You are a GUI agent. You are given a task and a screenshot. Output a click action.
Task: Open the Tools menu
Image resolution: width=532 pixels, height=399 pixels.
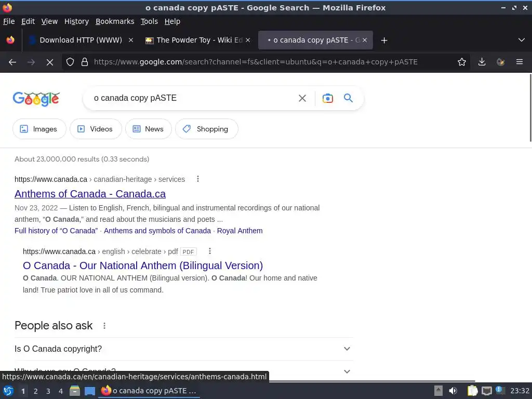tap(149, 21)
